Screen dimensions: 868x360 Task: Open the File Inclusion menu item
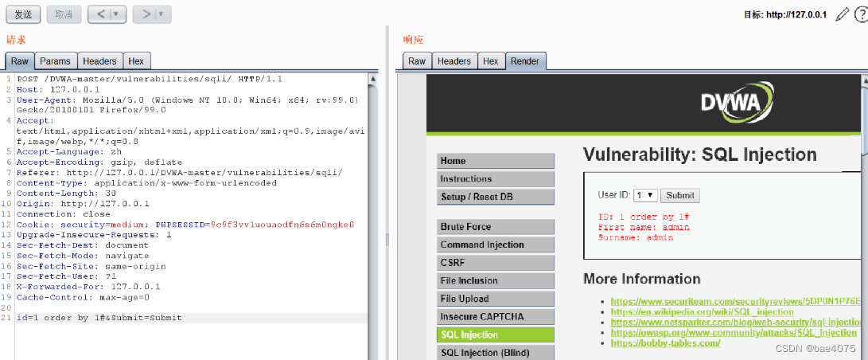[x=496, y=280]
